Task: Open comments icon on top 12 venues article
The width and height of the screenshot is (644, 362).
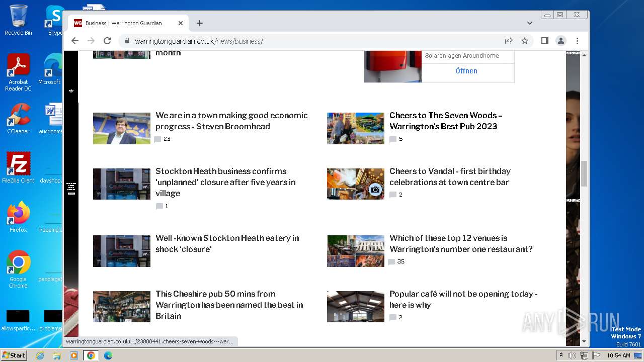Action: click(x=391, y=262)
